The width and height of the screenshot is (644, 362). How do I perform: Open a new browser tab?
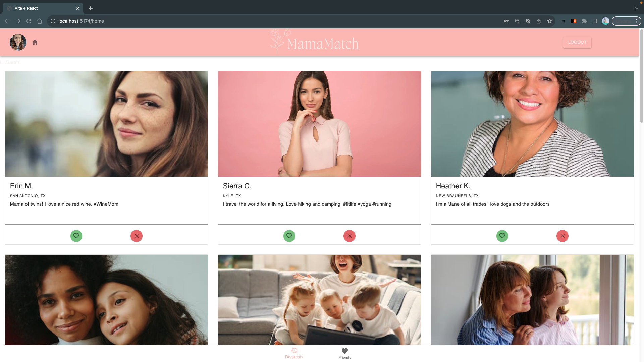click(91, 8)
